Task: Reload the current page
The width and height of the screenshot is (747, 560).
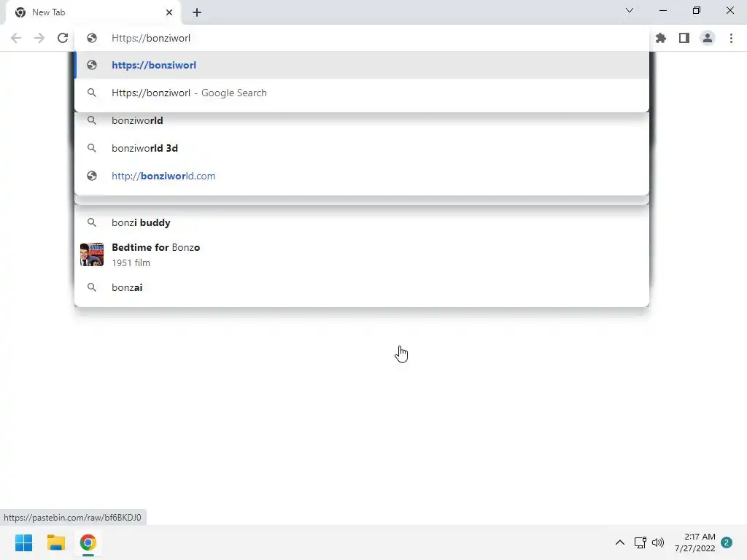Action: pyautogui.click(x=63, y=38)
